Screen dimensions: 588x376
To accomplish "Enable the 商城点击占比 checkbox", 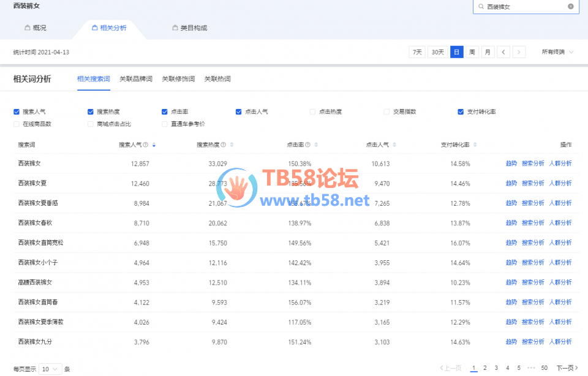I will (91, 124).
